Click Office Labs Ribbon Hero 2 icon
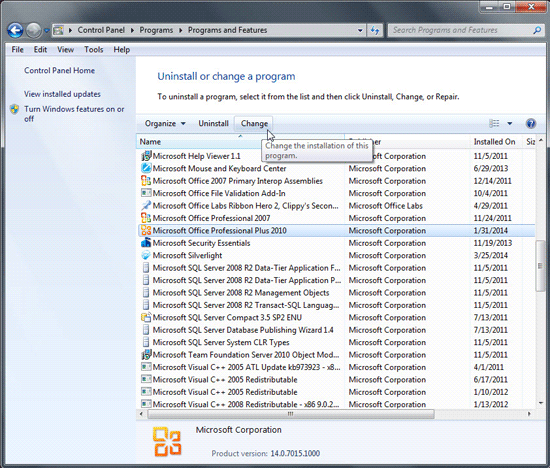Image resolution: width=550 pixels, height=468 pixels. click(x=146, y=206)
